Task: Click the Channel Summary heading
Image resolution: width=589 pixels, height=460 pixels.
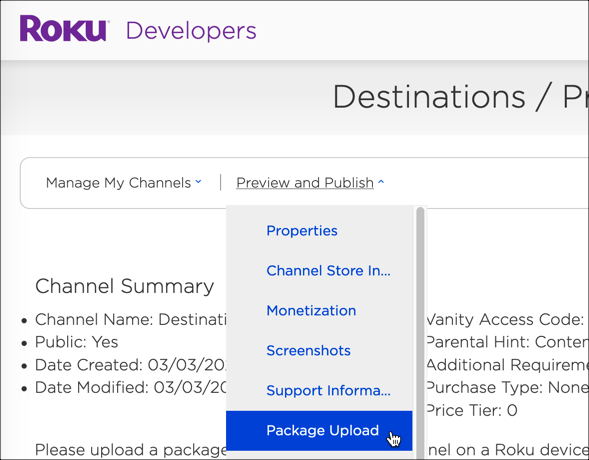Action: tap(124, 286)
